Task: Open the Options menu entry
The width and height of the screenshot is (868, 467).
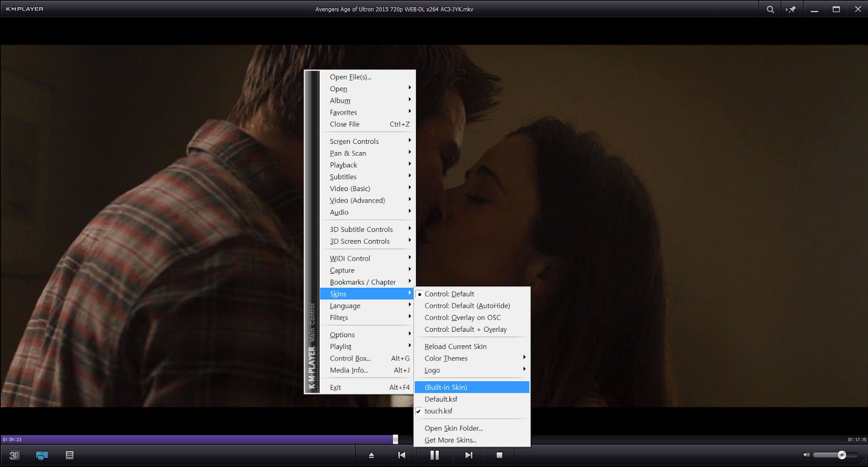Action: click(367, 335)
